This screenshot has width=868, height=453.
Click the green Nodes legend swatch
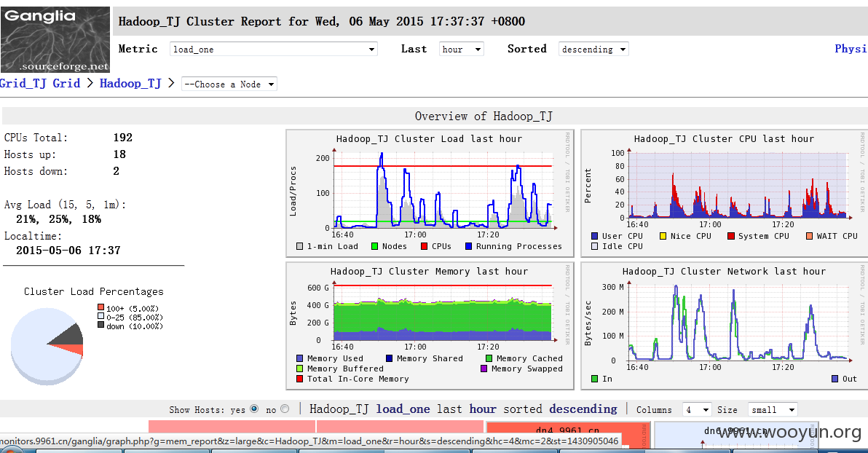[375, 246]
